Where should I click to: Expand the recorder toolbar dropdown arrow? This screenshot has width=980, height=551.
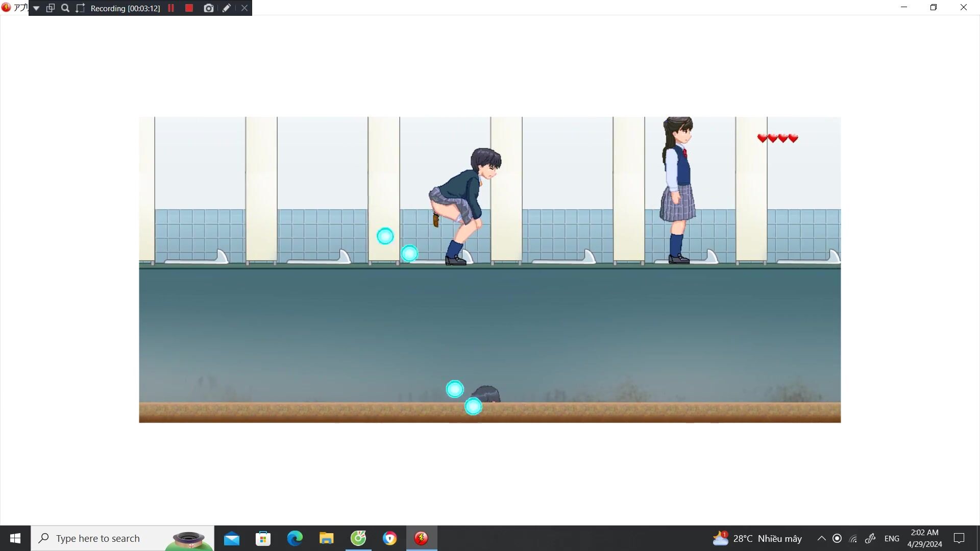tap(36, 8)
